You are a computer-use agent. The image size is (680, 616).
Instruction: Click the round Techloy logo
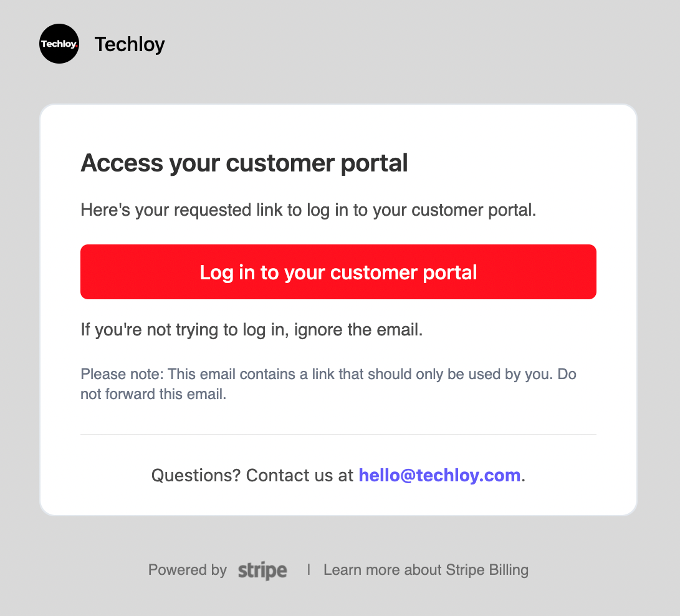(59, 44)
